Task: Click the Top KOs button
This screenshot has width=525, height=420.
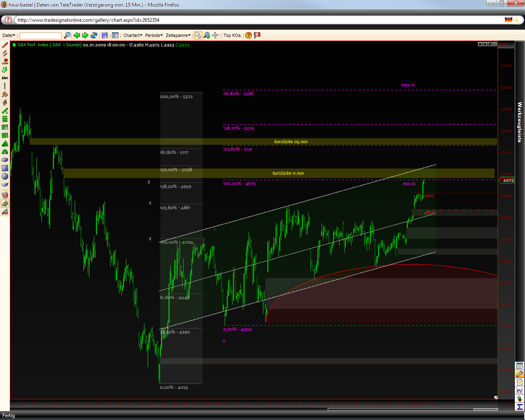Action: pos(232,35)
